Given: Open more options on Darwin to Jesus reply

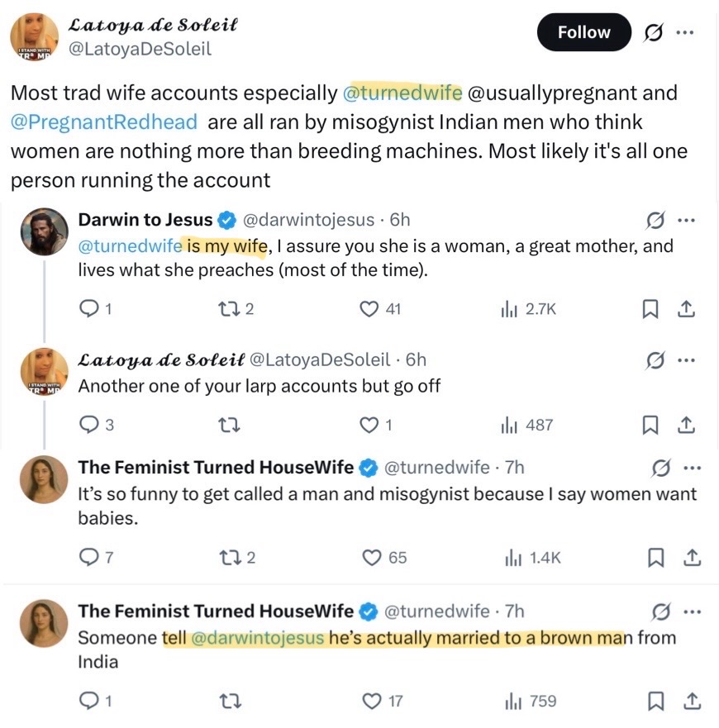Looking at the screenshot, I should (686, 220).
